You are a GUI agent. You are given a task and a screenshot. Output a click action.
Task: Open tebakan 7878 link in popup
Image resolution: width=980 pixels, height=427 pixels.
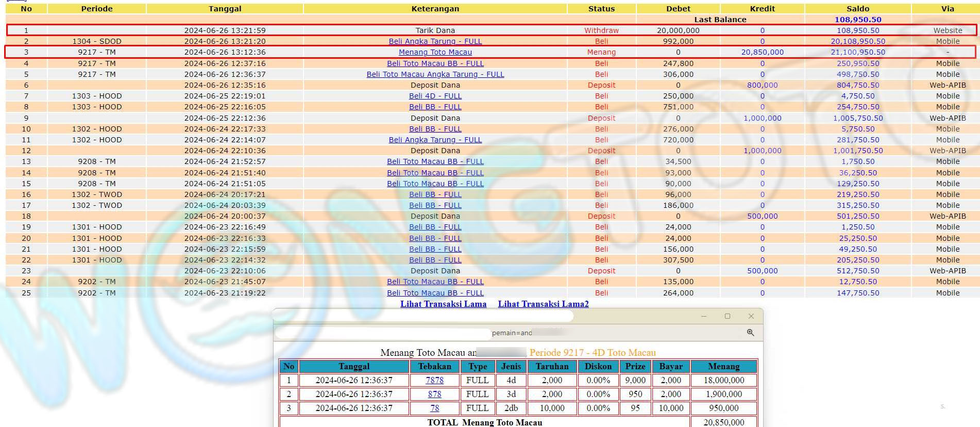(x=434, y=380)
